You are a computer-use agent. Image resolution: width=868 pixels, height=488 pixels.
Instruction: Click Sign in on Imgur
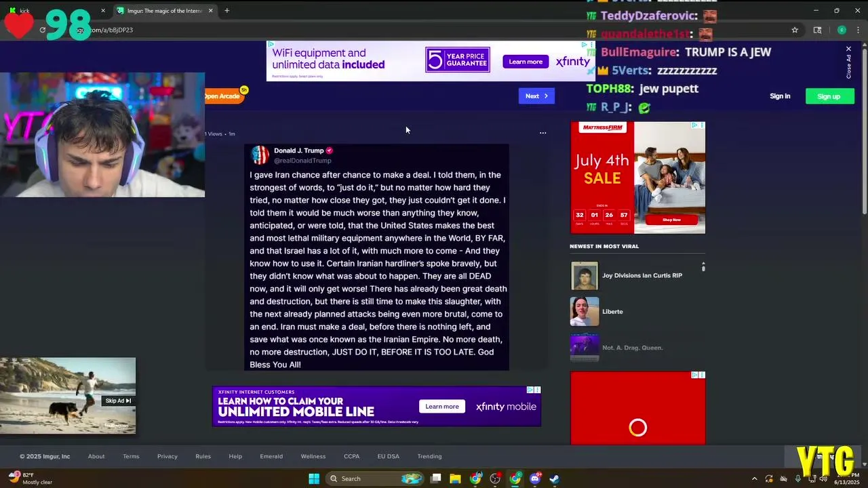780,96
